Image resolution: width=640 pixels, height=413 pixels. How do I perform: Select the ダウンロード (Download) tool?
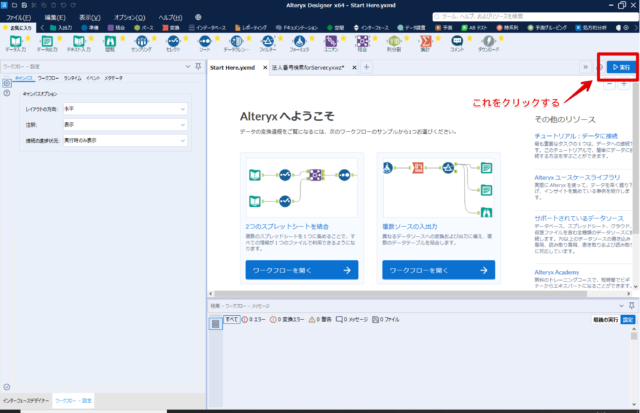coord(489,42)
